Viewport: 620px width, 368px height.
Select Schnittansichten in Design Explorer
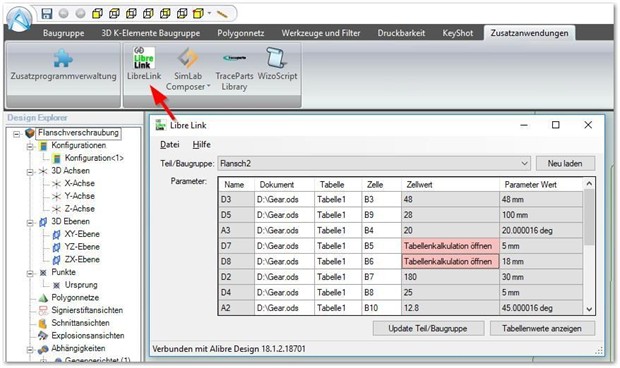80,323
